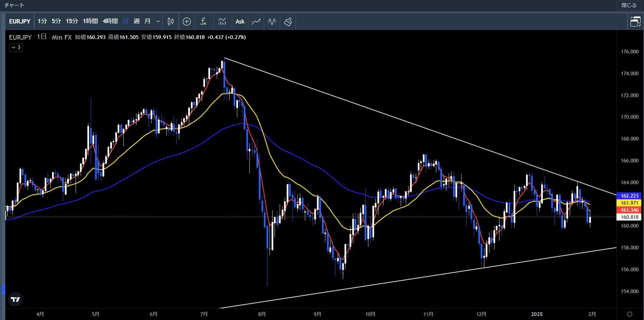Switch to the 1分 timeframe
The height and width of the screenshot is (320, 644).
pyautogui.click(x=42, y=21)
